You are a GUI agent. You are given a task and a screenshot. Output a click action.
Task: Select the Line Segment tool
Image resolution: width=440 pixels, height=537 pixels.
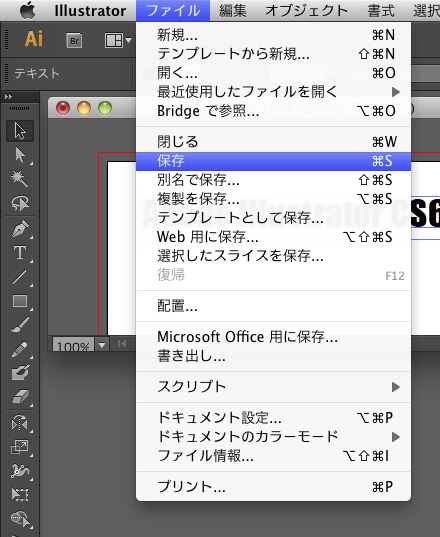(20, 277)
